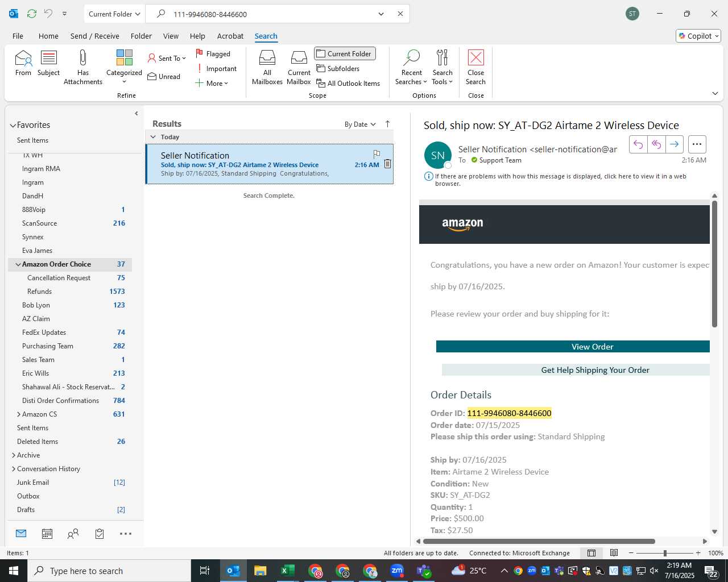Viewport: 728px width, 582px height.
Task: Forward the message
Action: click(674, 144)
